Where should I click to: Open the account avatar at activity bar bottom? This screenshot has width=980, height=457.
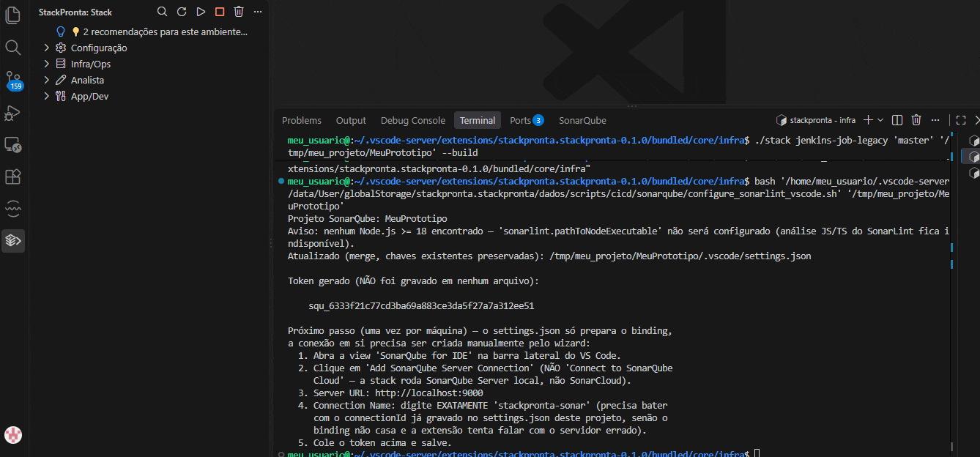12,434
